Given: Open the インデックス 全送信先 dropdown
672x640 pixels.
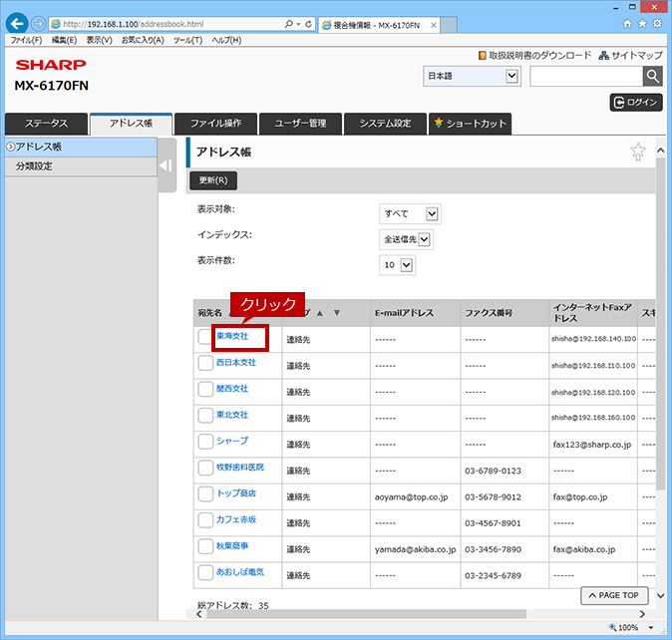Looking at the screenshot, I should 406,239.
